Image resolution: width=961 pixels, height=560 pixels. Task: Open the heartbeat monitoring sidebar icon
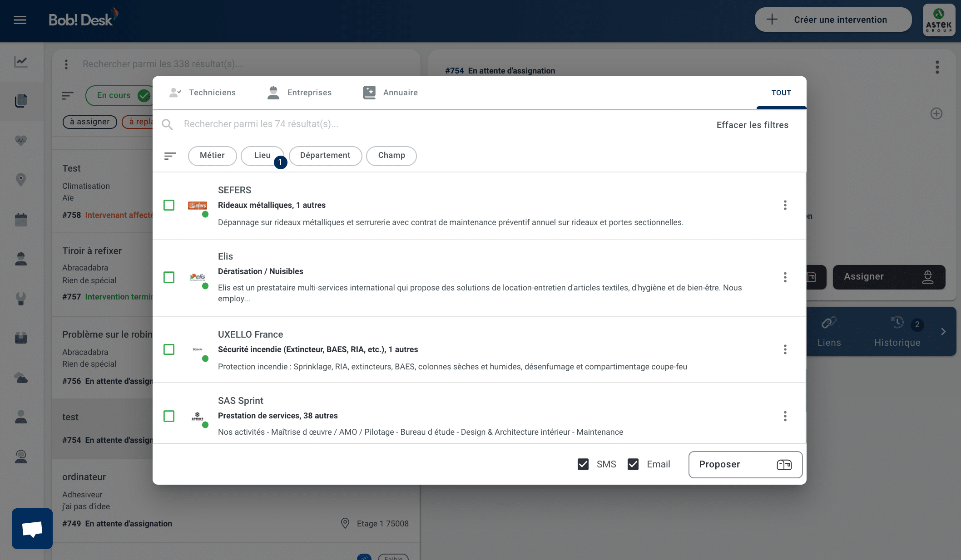(21, 140)
